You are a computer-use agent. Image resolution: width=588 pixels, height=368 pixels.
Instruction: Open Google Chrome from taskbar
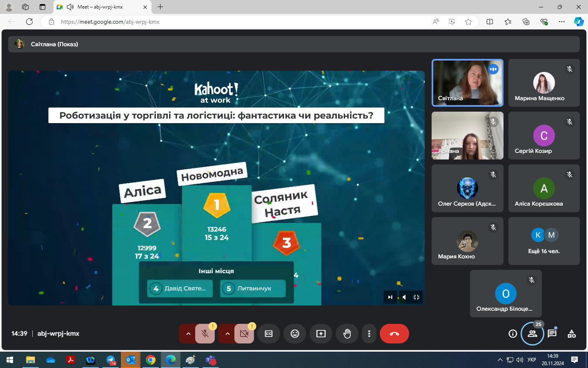pyautogui.click(x=151, y=360)
